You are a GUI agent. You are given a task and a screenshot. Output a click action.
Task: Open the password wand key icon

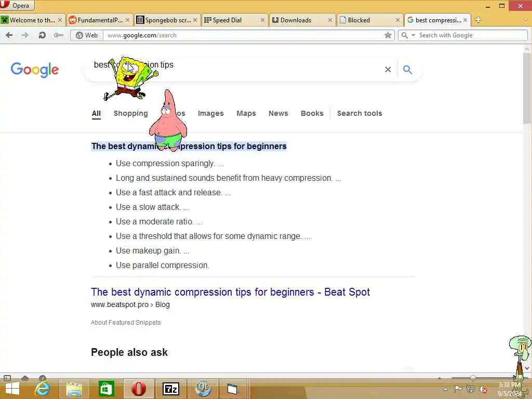coord(59,35)
